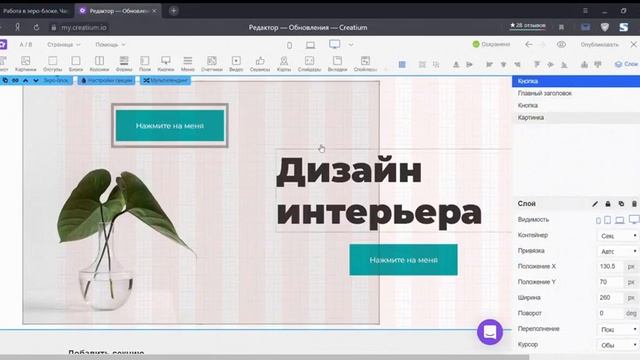Click Настройки секции button
This screenshot has width=640, height=360.
click(107, 80)
